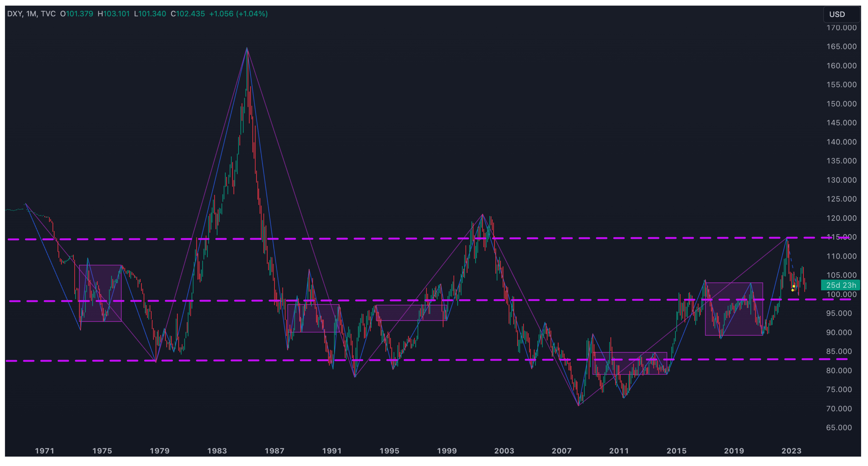Click the 2007 label on time axis
This screenshot has height=466, width=868.
pos(561,451)
